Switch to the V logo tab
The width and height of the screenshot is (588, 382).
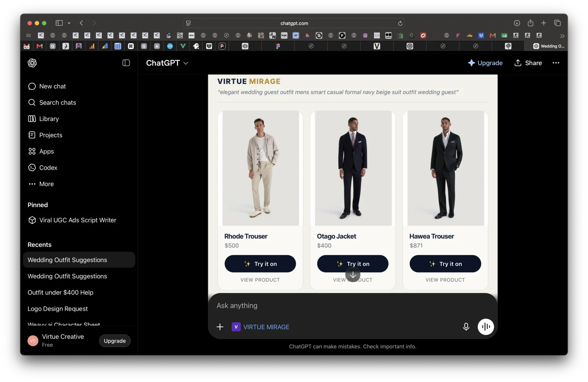point(377,46)
